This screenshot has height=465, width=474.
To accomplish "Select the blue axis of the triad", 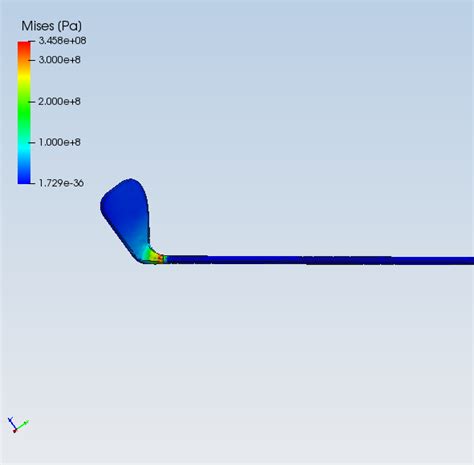I will point(11,423).
